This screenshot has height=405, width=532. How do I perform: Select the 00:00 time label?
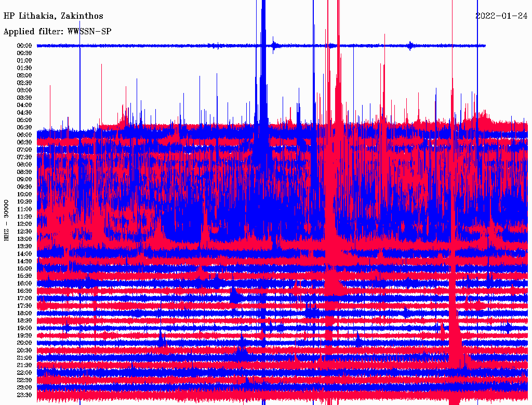[x=24, y=46]
